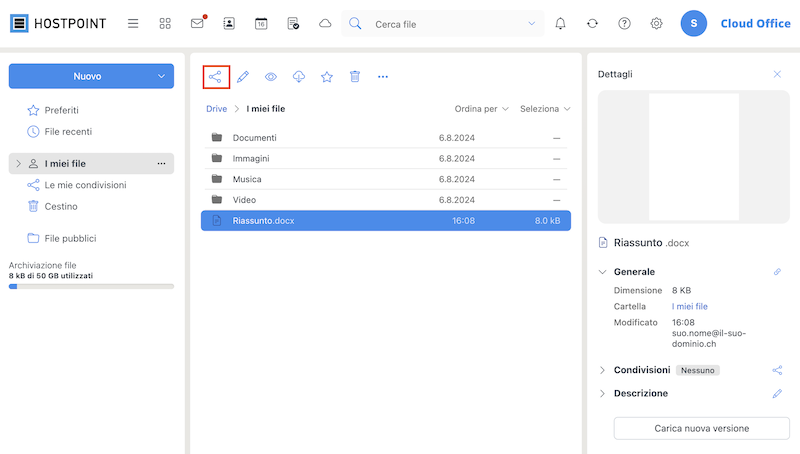800x454 pixels.
Task: Open the Mail app icon
Action: (x=197, y=23)
